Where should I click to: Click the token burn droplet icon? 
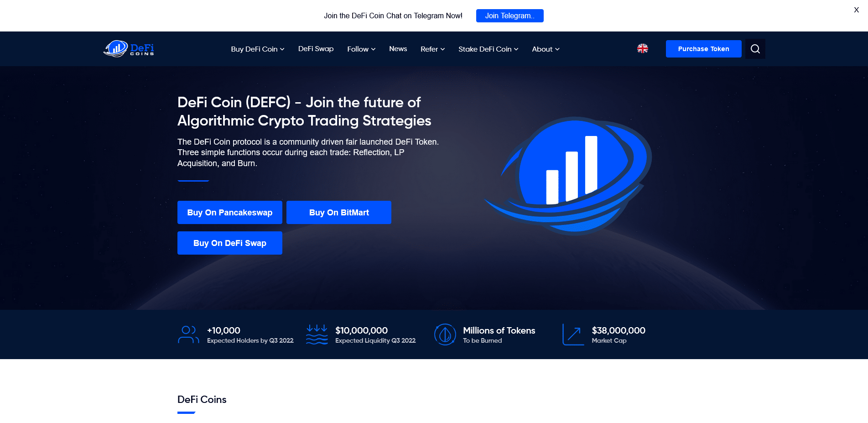[x=445, y=334]
